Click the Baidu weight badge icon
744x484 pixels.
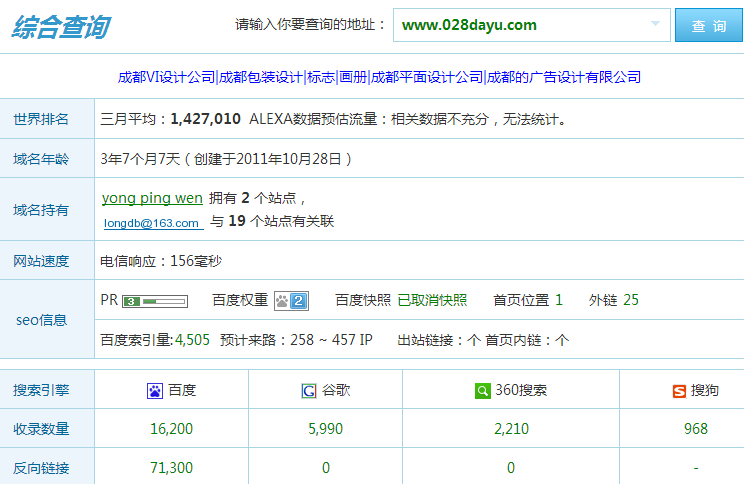291,300
